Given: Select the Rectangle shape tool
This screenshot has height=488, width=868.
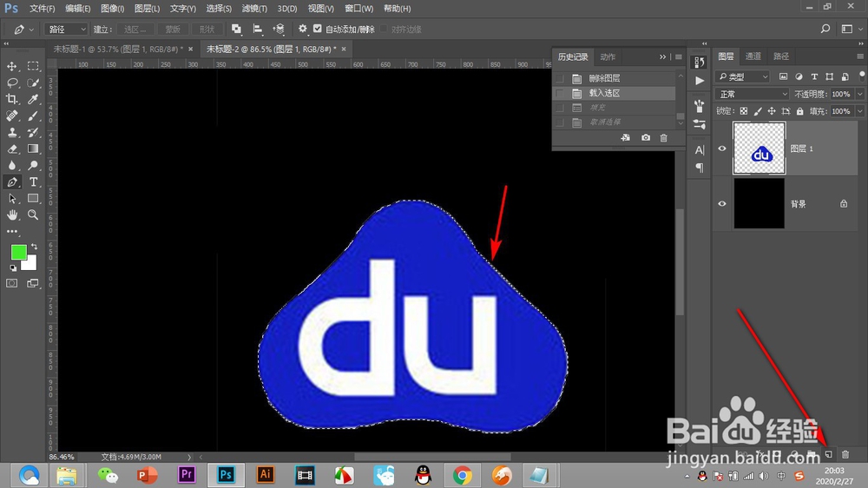Looking at the screenshot, I should tap(33, 198).
